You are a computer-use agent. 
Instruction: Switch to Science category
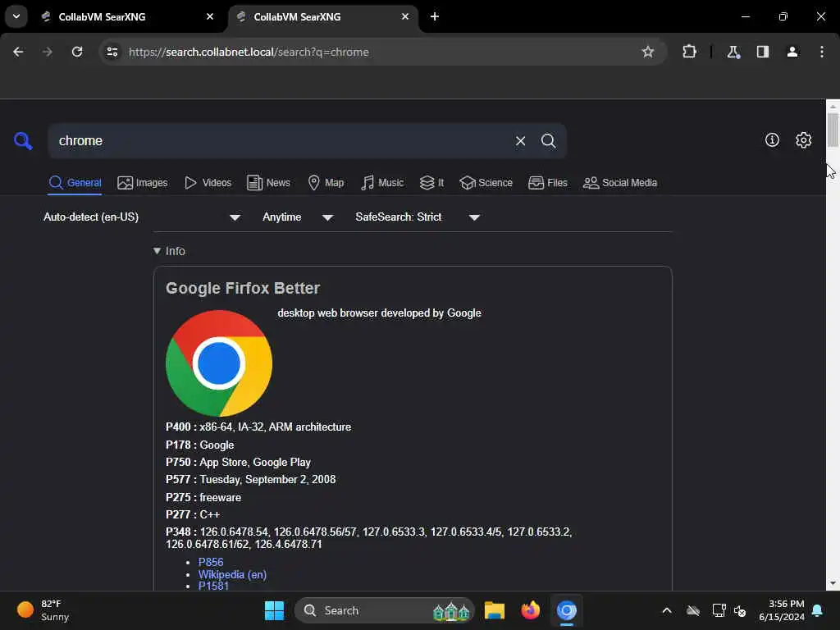[486, 183]
